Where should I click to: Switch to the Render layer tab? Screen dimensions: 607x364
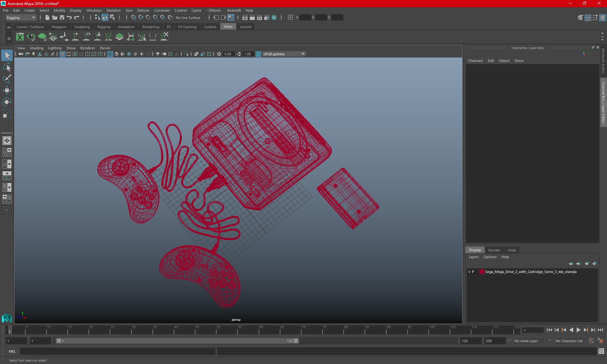[x=494, y=250]
